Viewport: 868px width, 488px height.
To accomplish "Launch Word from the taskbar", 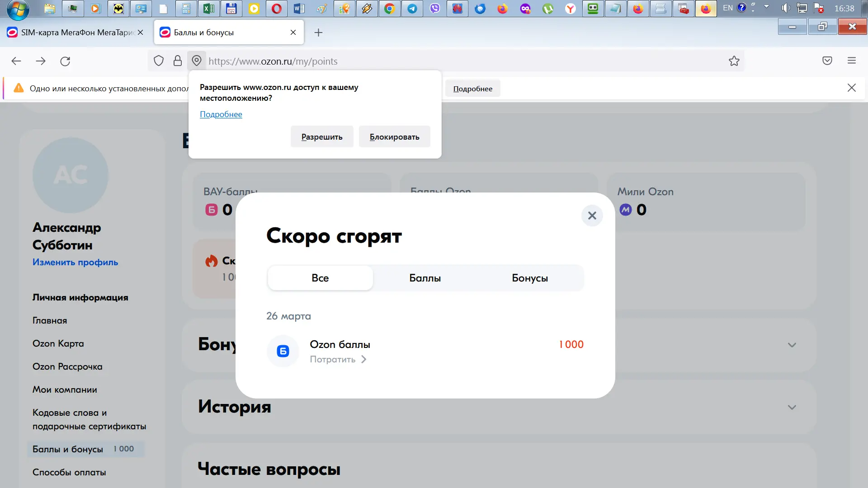I will [299, 9].
